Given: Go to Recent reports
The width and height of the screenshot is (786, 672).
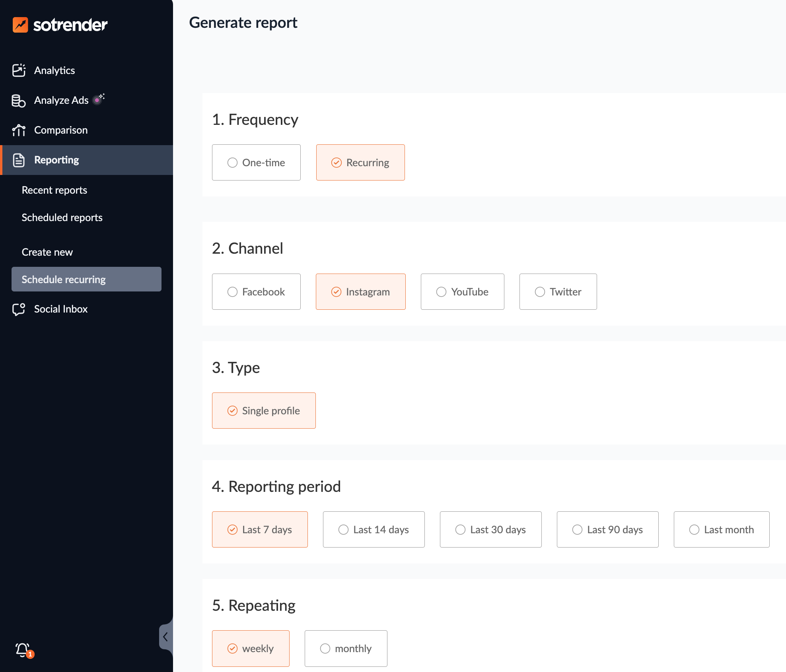Looking at the screenshot, I should click(x=54, y=190).
